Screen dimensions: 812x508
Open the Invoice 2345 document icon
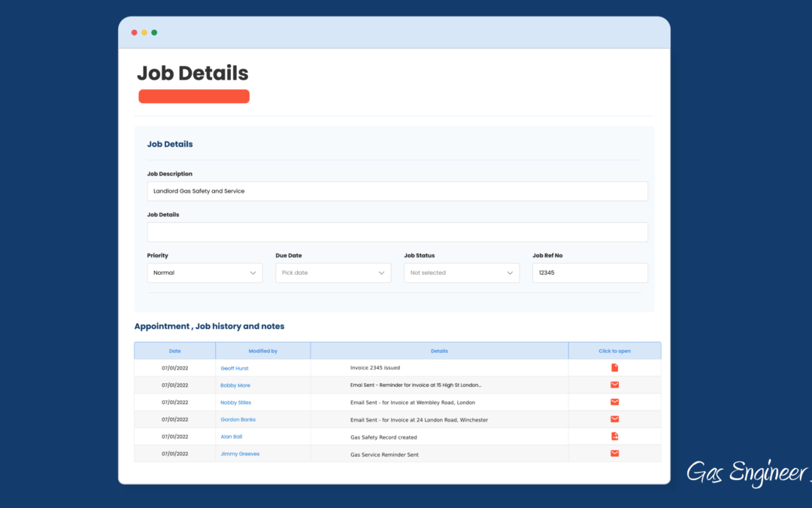tap(614, 367)
